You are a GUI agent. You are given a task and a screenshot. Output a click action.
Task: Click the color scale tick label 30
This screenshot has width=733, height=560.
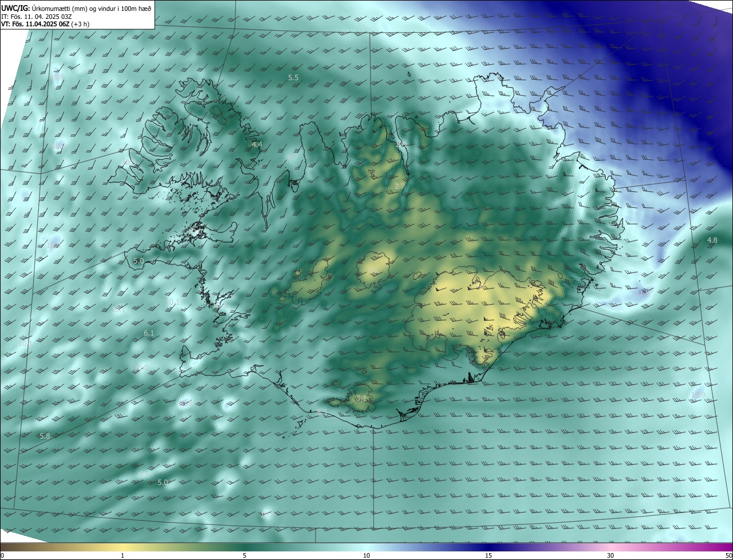(610, 555)
